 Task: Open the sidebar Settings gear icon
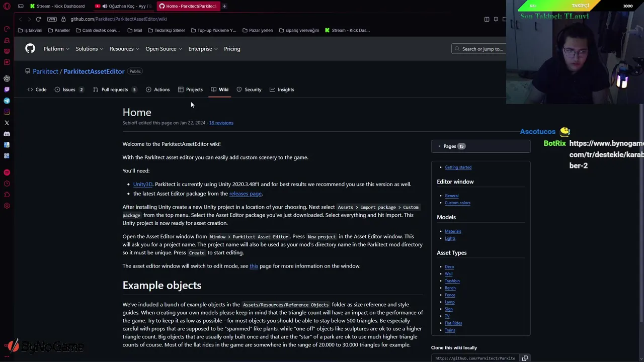(x=7, y=206)
